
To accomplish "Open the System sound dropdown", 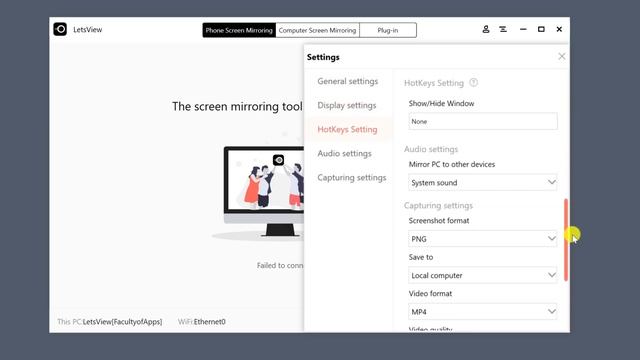I will [483, 182].
